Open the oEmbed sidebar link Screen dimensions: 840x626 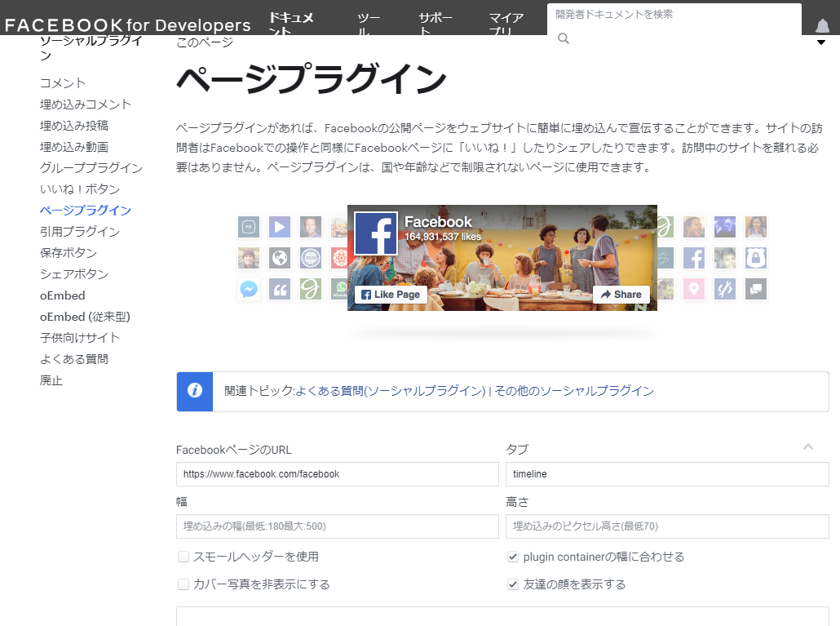click(x=62, y=295)
